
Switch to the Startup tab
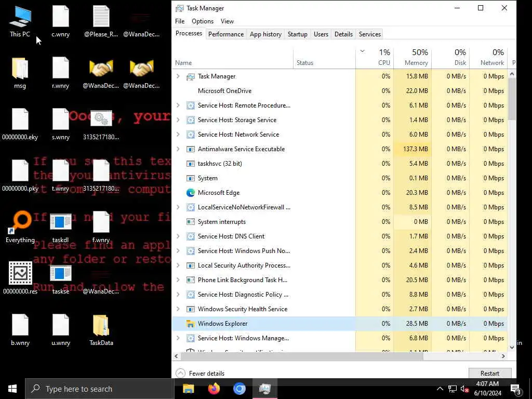tap(298, 34)
